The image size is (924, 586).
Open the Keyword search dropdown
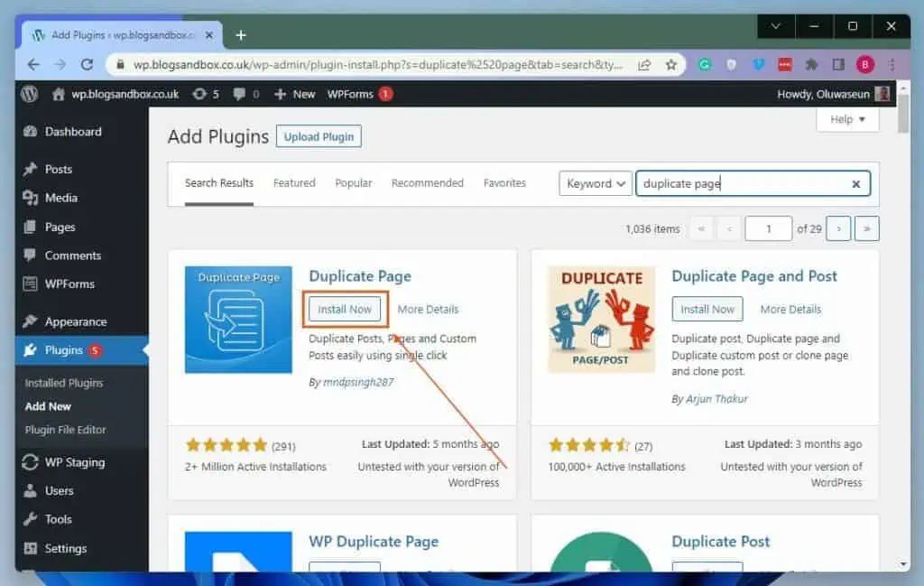click(595, 183)
